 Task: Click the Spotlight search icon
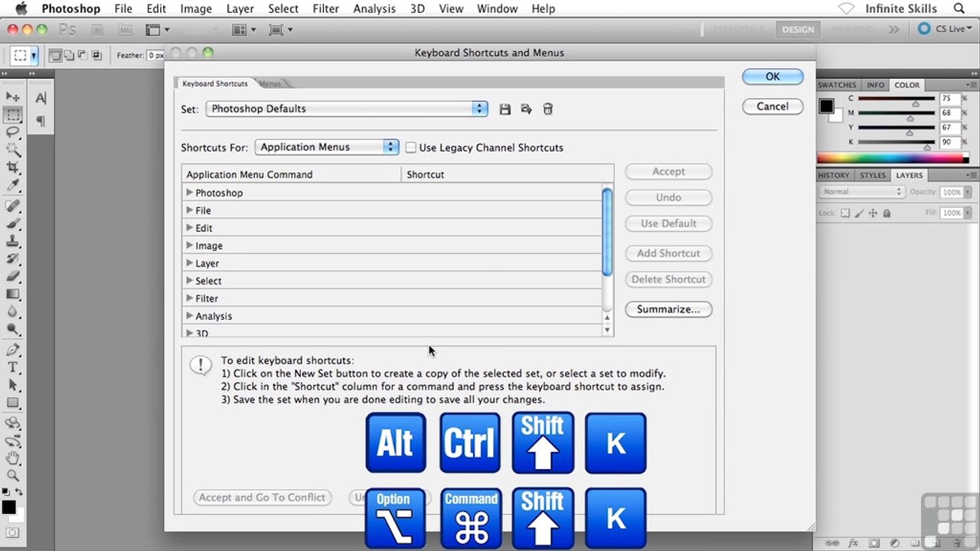click(x=959, y=9)
